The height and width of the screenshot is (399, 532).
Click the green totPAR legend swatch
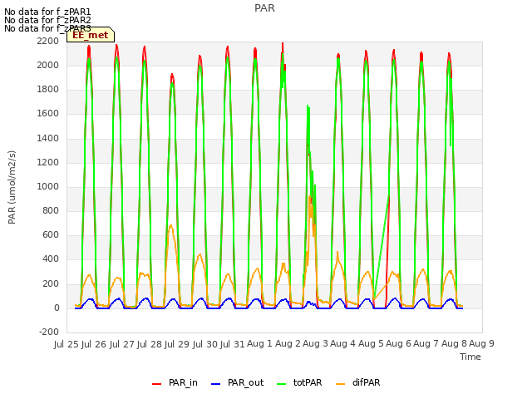[x=281, y=384]
